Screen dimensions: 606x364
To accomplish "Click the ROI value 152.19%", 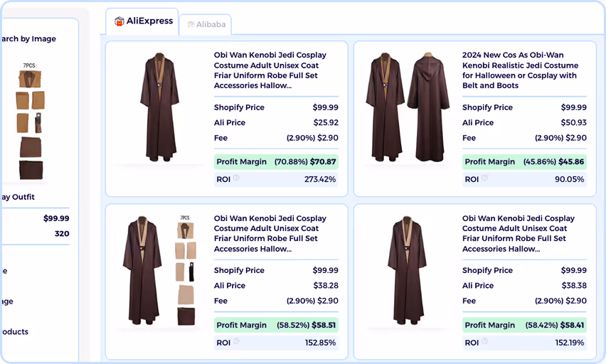I will coord(569,343).
